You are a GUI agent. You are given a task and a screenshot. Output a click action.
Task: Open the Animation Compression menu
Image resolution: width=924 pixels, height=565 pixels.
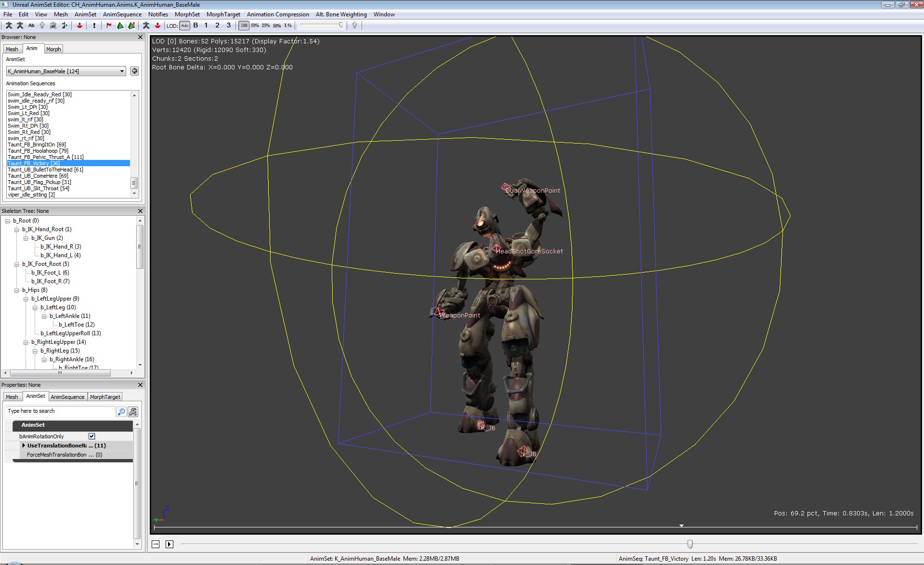278,14
